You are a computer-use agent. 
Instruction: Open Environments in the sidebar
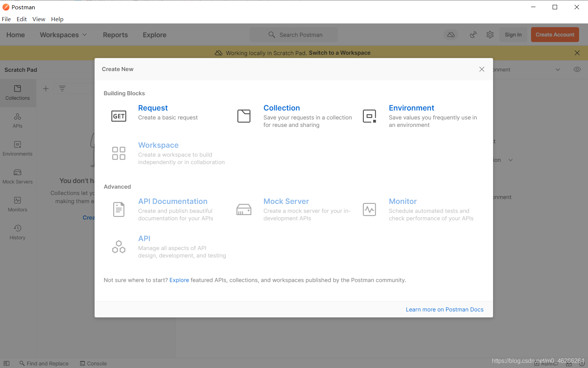coord(18,148)
